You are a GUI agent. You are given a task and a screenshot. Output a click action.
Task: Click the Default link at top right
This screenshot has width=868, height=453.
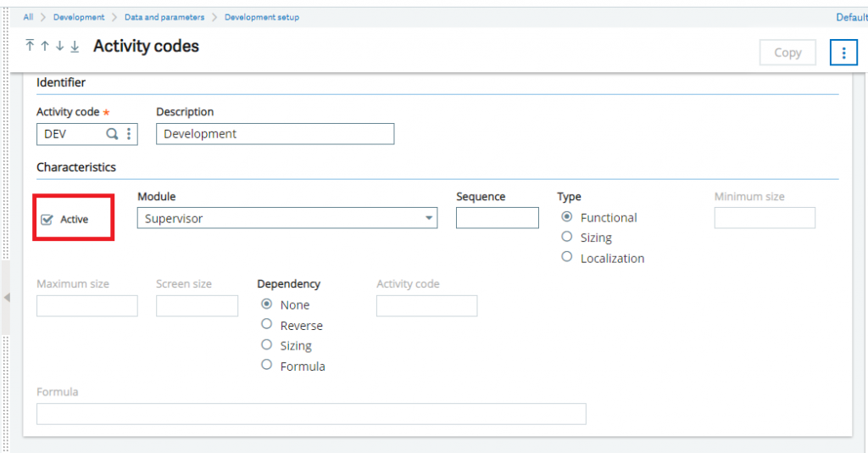(852, 17)
